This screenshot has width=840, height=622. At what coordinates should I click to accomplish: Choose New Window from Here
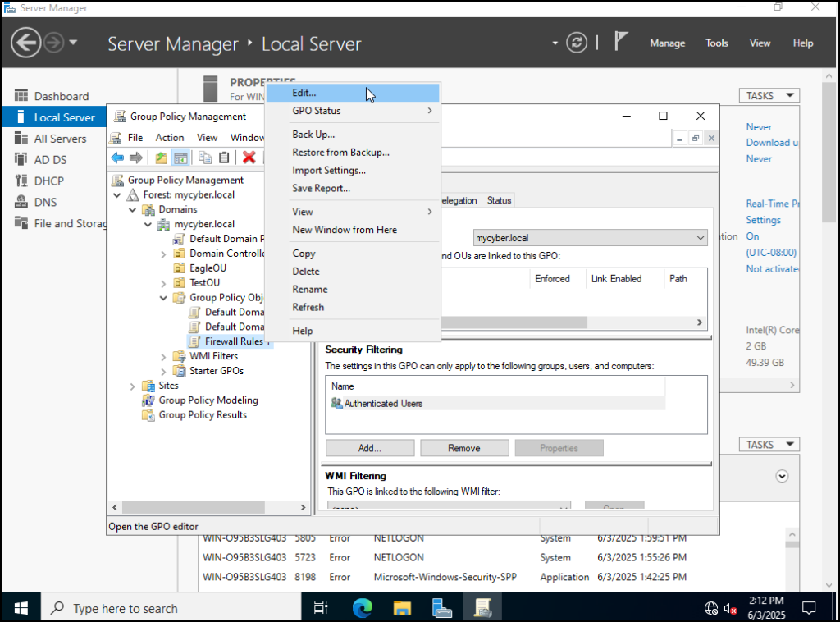(353, 230)
